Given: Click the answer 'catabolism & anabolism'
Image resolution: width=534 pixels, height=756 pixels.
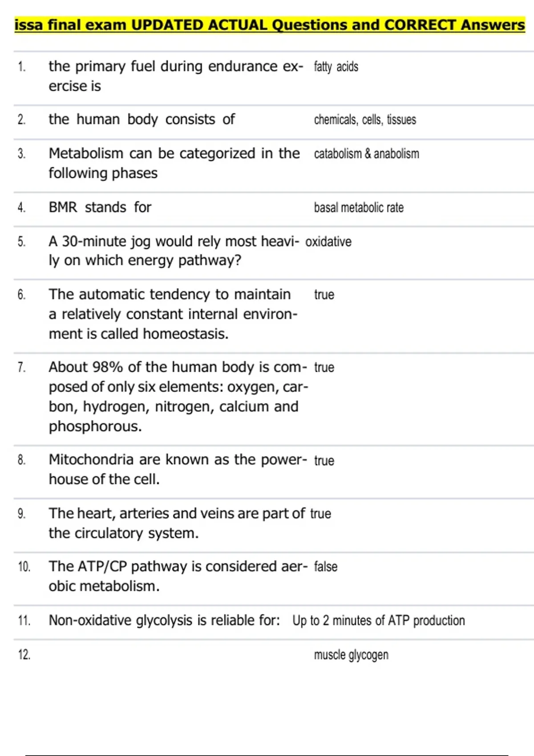Looking at the screenshot, I should tap(366, 154).
